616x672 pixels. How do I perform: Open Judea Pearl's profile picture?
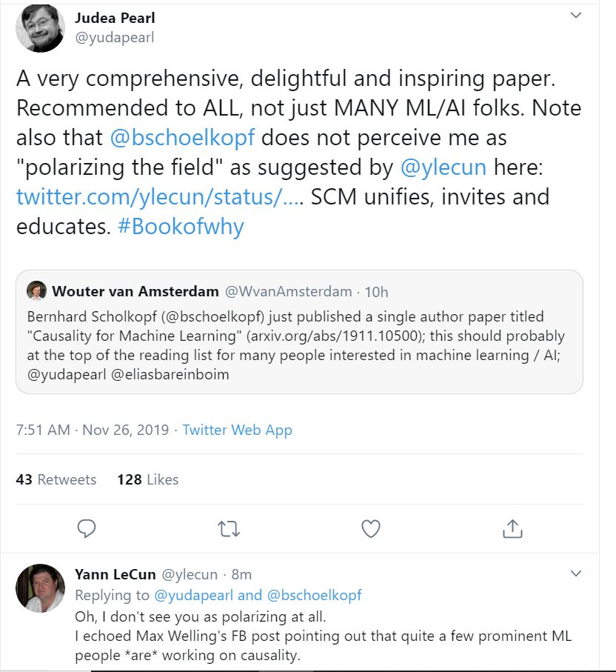pyautogui.click(x=40, y=27)
